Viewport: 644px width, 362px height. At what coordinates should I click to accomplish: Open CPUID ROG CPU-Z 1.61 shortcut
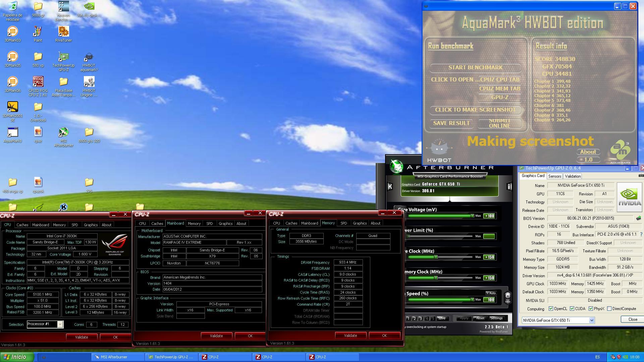(38, 86)
